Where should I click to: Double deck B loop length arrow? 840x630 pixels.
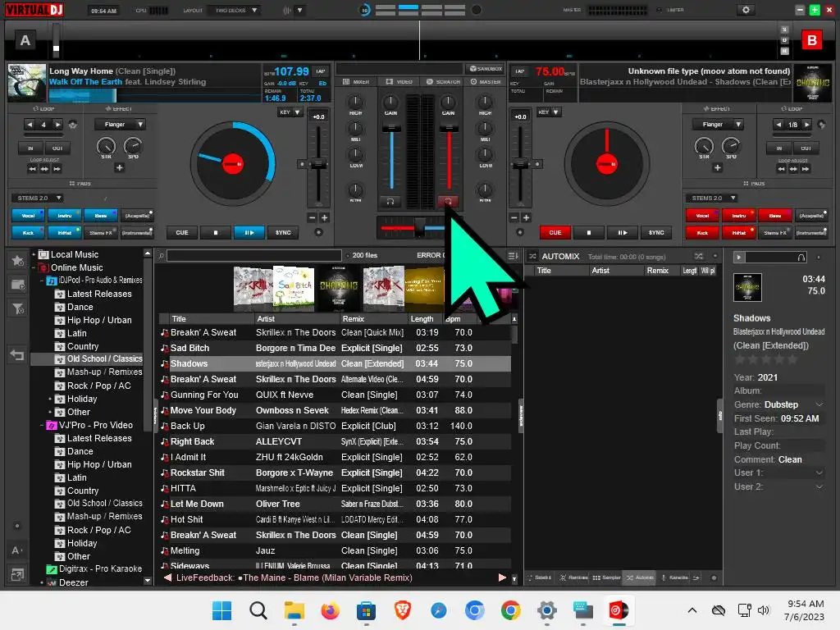806,125
